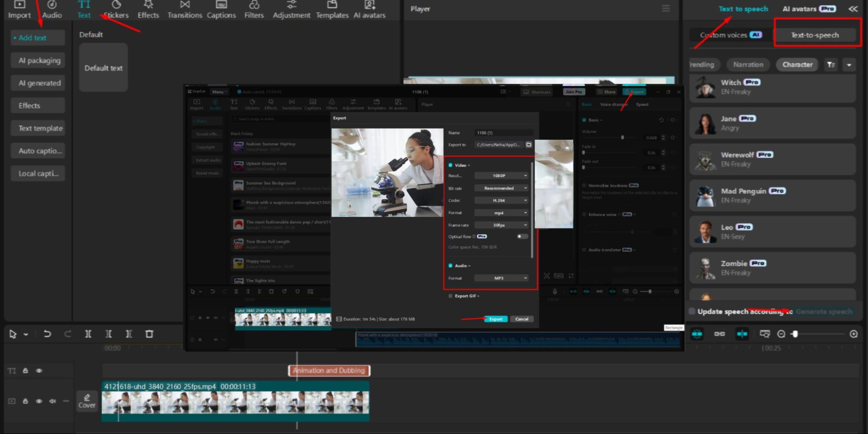Hide the text track with eye icon
This screenshot has height=434, width=868.
coord(39,371)
